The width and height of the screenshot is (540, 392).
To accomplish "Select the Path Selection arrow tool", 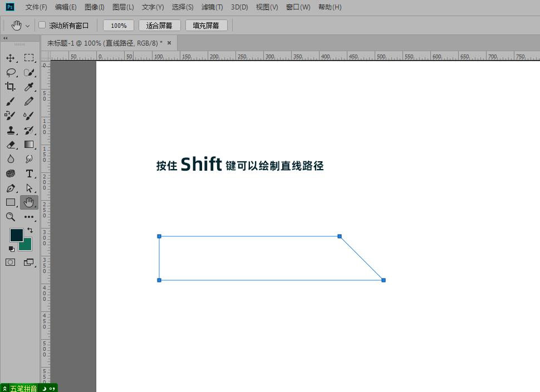I will coord(29,188).
